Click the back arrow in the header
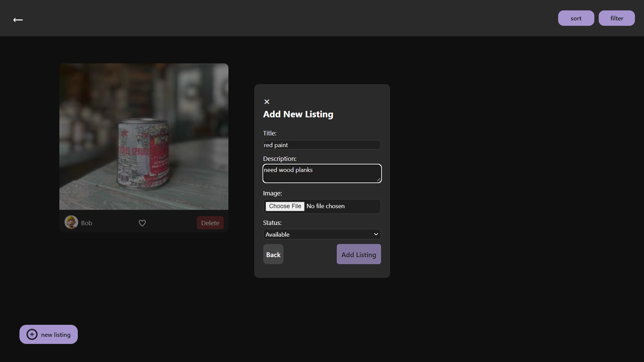The width and height of the screenshot is (644, 362). click(x=18, y=20)
